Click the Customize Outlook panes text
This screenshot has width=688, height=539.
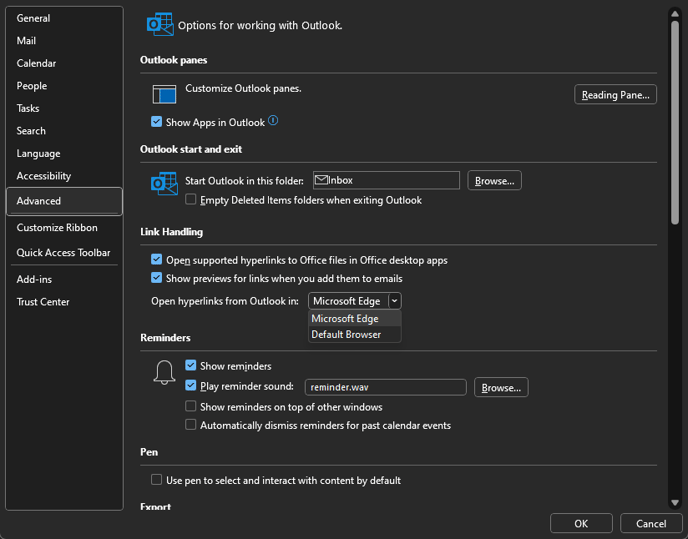point(243,88)
